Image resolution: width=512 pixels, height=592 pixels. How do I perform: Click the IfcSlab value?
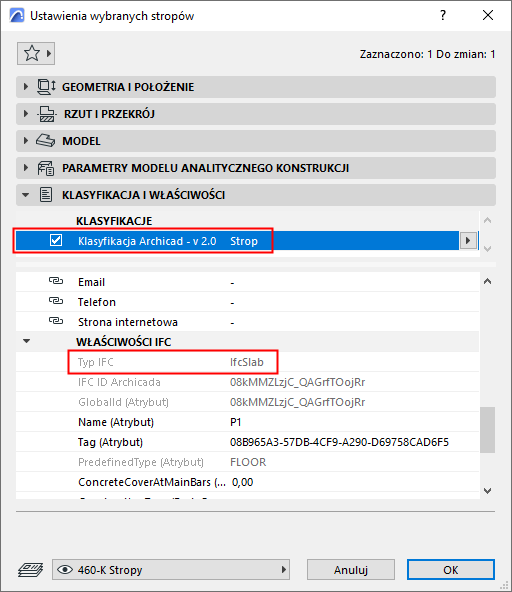(x=247, y=362)
